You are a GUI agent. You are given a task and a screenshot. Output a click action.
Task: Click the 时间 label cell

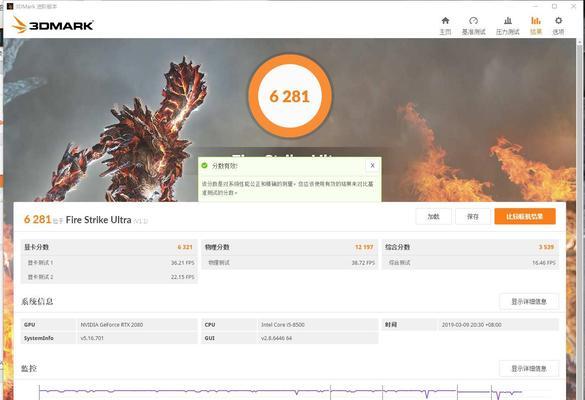click(409, 325)
